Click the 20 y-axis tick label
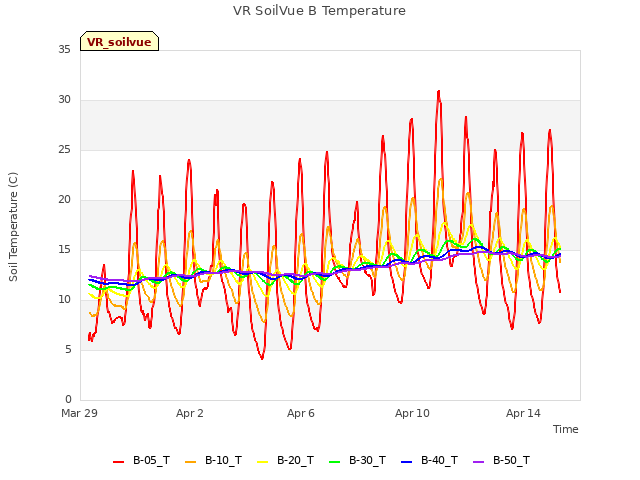The height and width of the screenshot is (480, 640). click(64, 200)
